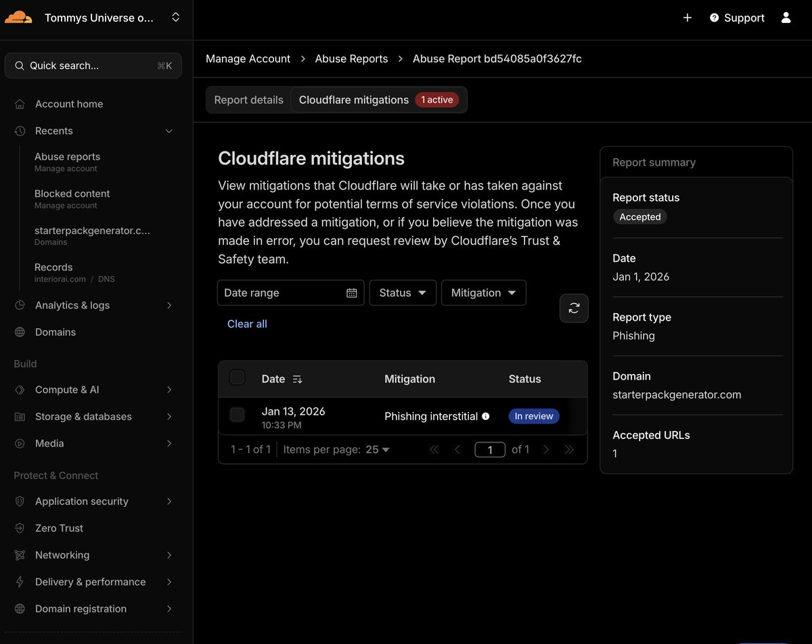The image size is (812, 644).
Task: Click the Cloudflare logo
Action: (18, 18)
